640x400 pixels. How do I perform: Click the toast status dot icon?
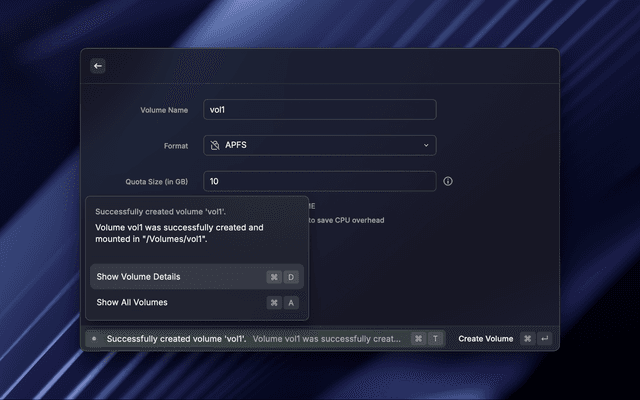tap(94, 339)
